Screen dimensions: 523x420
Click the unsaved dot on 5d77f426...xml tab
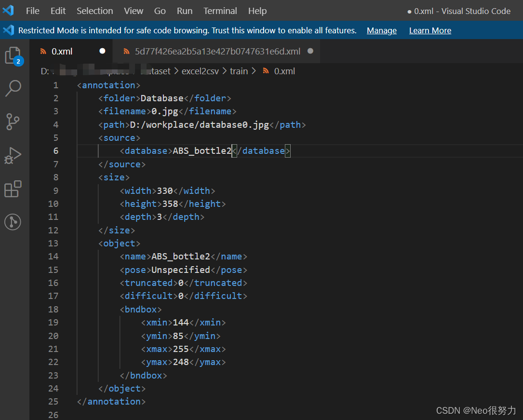pos(310,51)
